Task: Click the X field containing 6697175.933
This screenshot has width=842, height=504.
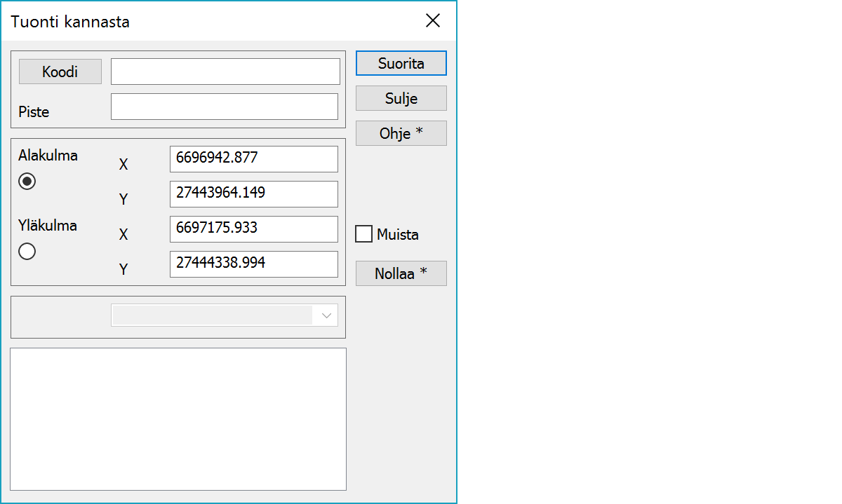Action: click(x=253, y=229)
